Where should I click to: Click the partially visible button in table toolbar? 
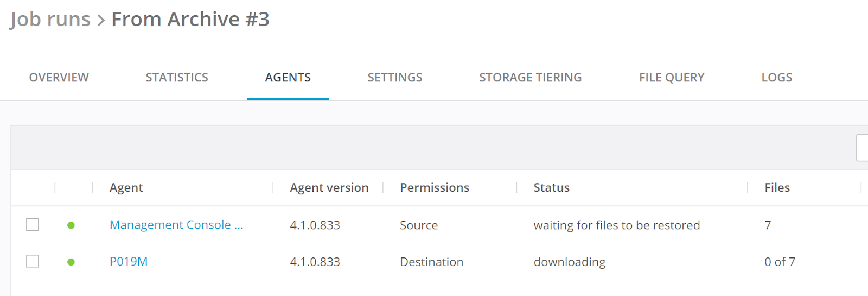863,148
